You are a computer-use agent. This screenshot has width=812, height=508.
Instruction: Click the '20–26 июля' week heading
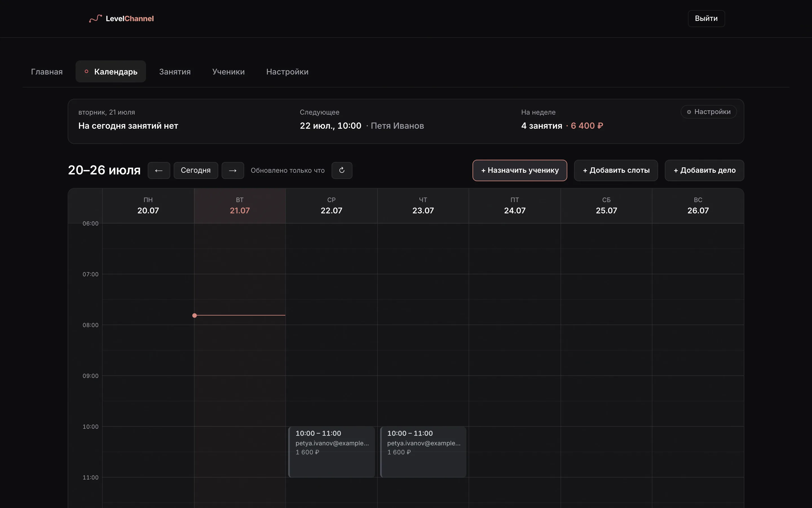click(x=104, y=170)
